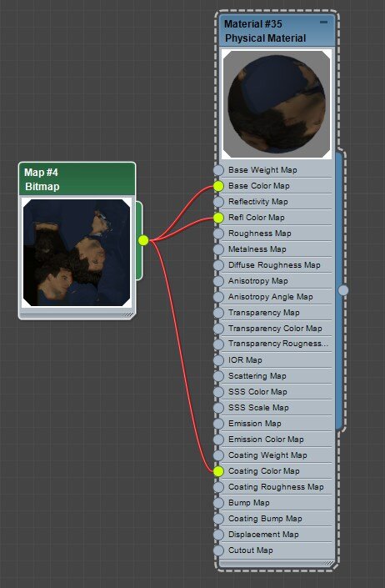The image size is (385, 588).
Task: Click the Material #35 sphere preview thumbnail
Action: pyautogui.click(x=277, y=104)
